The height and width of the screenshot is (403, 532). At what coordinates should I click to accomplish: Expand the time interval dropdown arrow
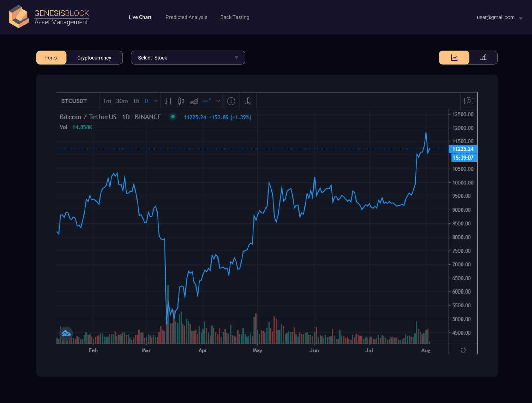click(x=156, y=101)
